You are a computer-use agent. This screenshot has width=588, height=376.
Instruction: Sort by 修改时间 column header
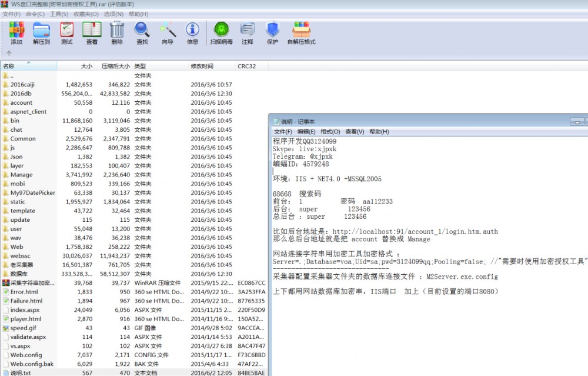tap(212, 66)
